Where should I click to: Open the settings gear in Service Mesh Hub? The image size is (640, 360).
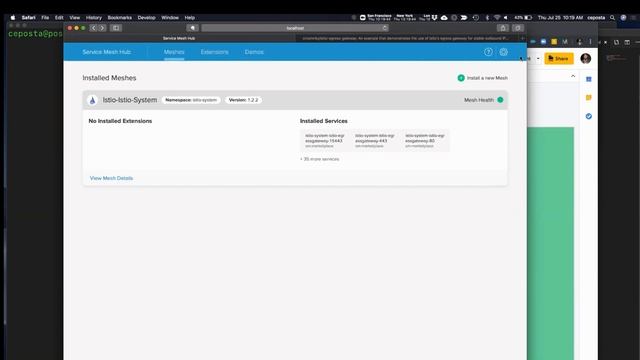tap(504, 52)
